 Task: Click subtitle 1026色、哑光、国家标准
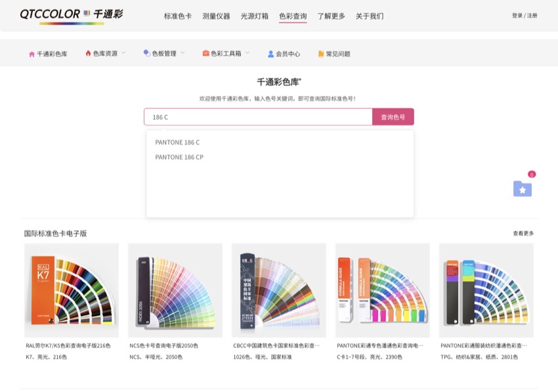click(263, 357)
